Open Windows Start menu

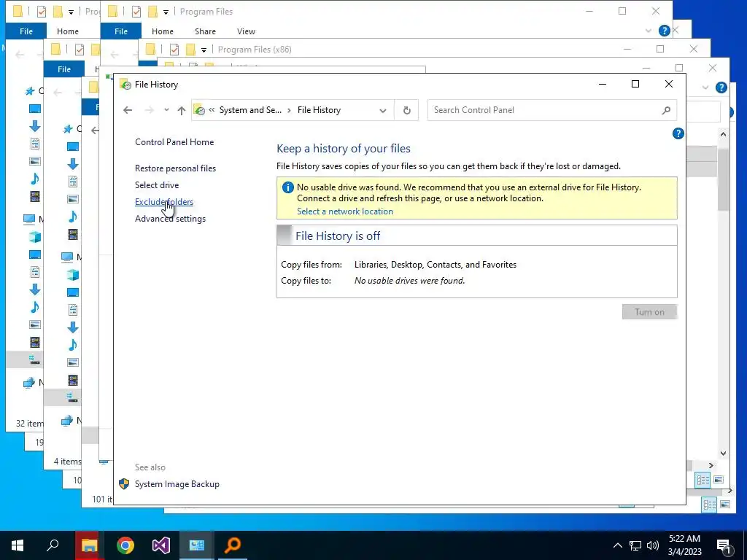click(18, 545)
